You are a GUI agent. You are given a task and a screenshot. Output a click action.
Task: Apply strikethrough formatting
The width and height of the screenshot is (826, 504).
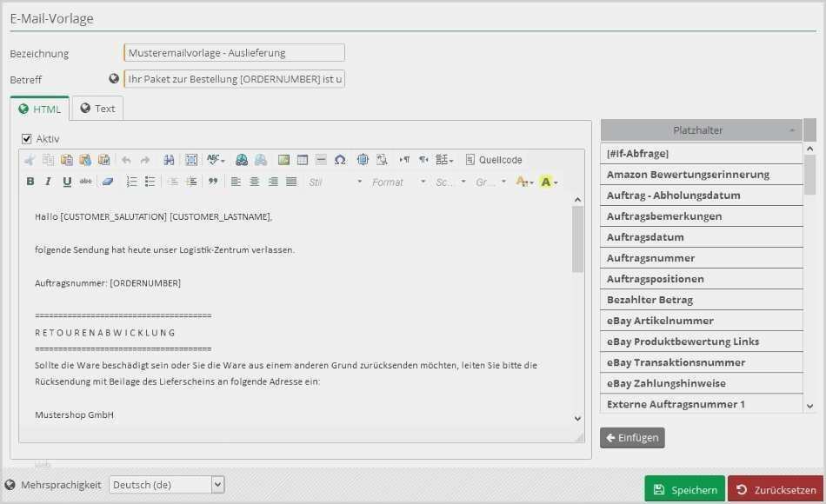pos(85,182)
